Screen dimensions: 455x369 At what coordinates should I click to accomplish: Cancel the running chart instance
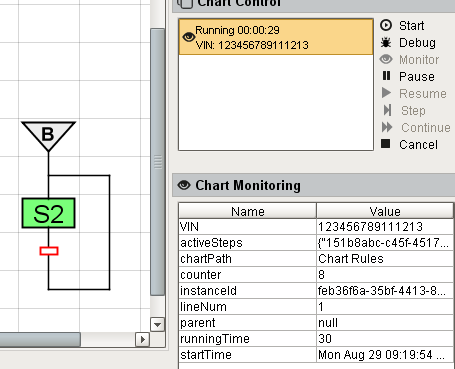click(x=409, y=144)
